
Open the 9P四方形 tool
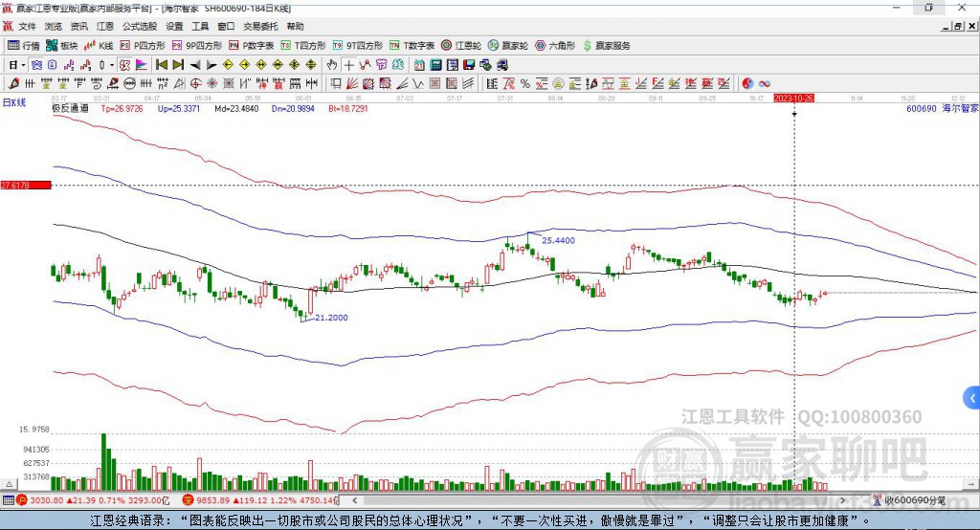(196, 46)
